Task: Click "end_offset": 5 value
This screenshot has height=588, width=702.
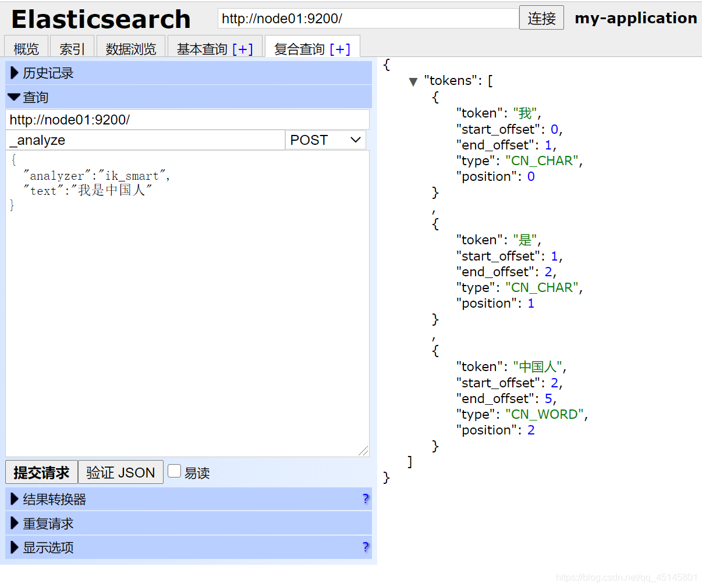Action: tap(548, 398)
